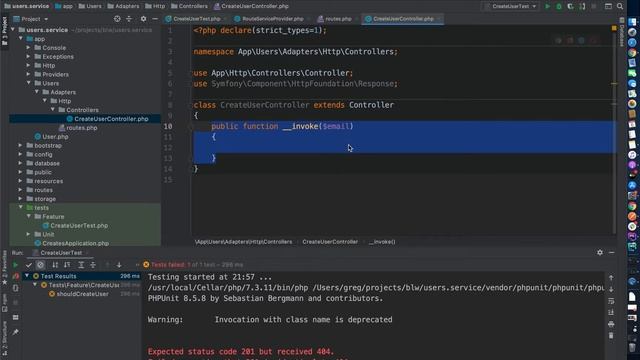Select CreatesApplication.php in Project tree
Image resolution: width=640 pixels, height=360 pixels.
tap(76, 243)
